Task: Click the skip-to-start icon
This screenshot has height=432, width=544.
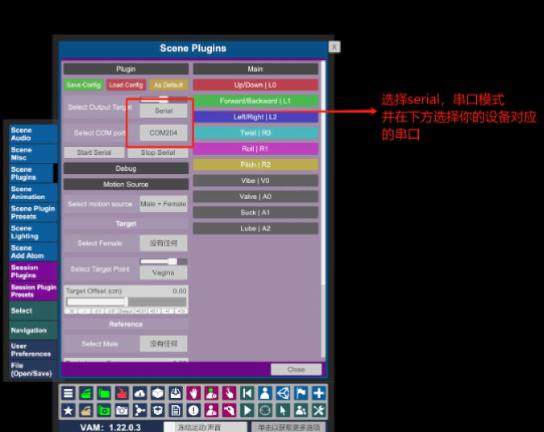Action: pyautogui.click(x=247, y=393)
